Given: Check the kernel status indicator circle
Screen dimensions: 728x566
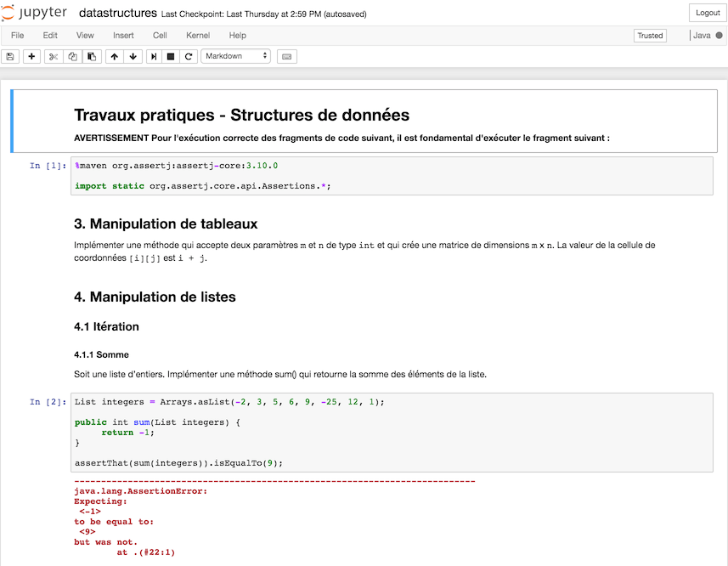Looking at the screenshot, I should click(719, 36).
